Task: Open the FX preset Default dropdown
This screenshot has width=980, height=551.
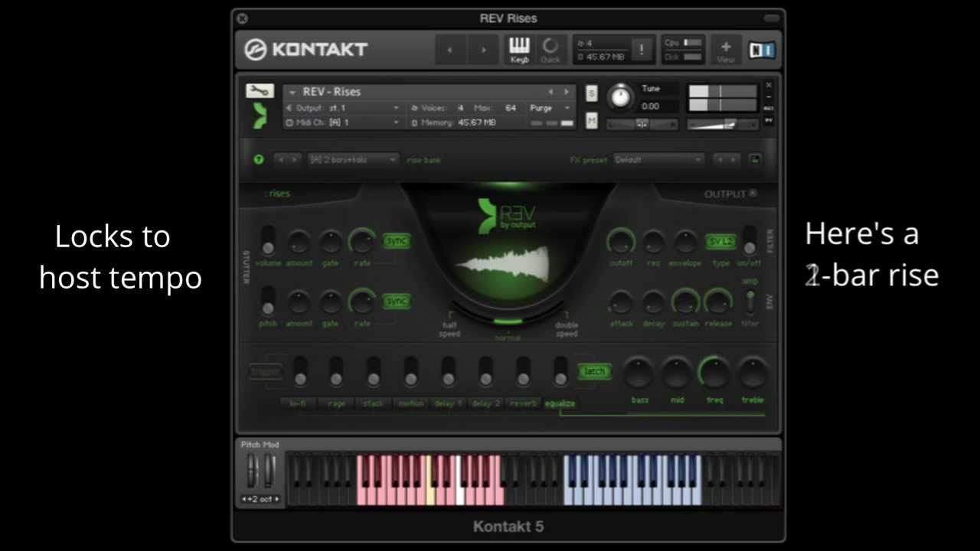Action: [x=658, y=160]
